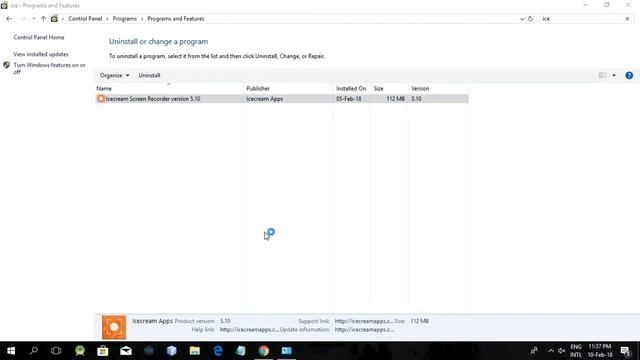Click the Help link URL in details pane
The width and height of the screenshot is (640, 360).
tap(249, 330)
